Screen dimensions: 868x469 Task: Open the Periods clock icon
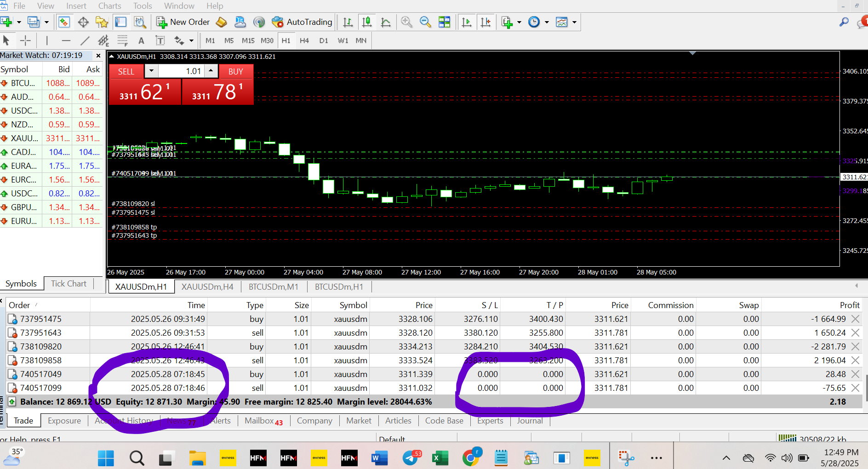[534, 22]
